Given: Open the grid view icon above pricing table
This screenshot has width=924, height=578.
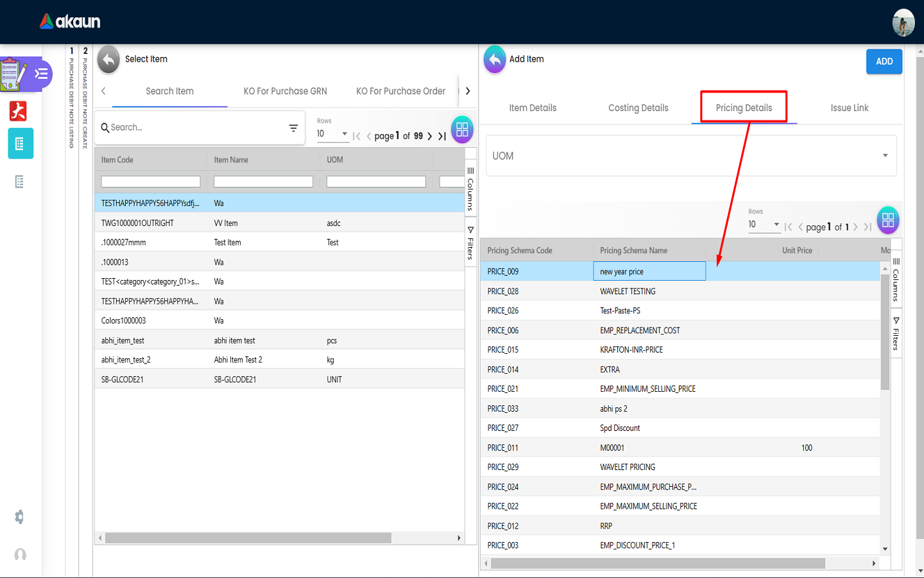Looking at the screenshot, I should pyautogui.click(x=887, y=220).
